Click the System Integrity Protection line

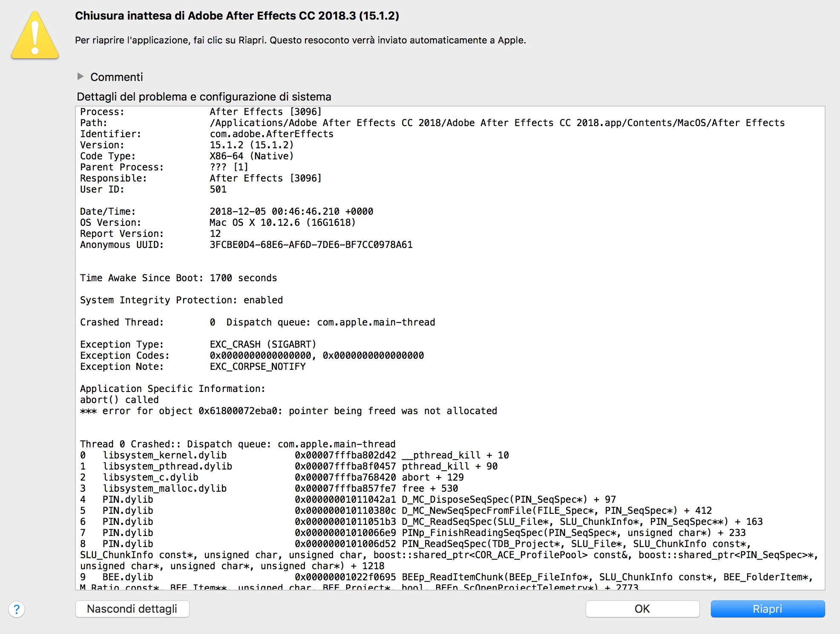(x=181, y=300)
